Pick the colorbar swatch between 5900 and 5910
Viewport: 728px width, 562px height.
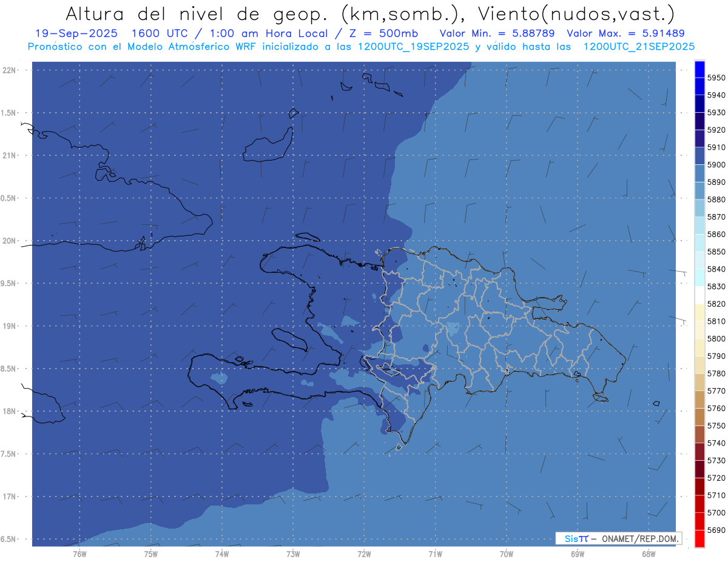click(699, 156)
